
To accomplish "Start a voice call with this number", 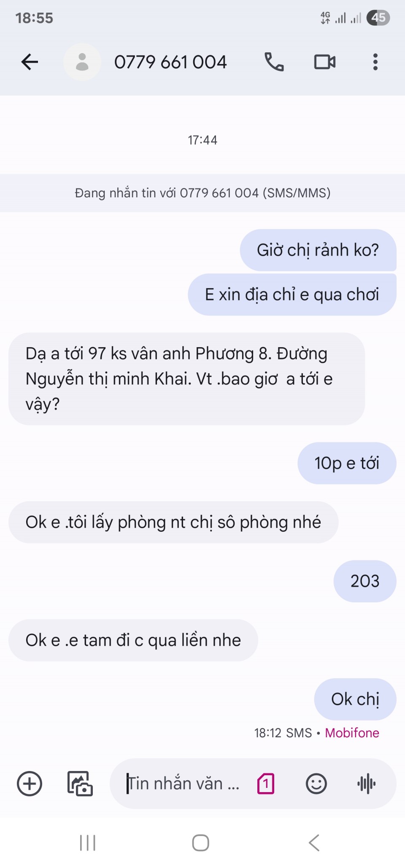I will point(274,62).
